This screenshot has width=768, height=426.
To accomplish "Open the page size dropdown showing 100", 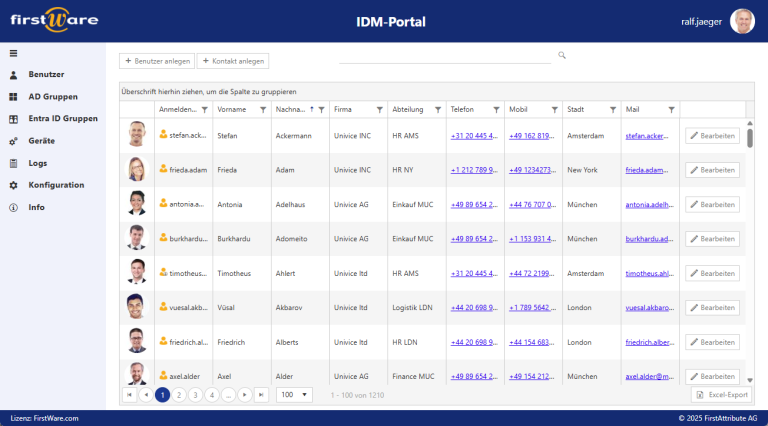I will coord(294,395).
